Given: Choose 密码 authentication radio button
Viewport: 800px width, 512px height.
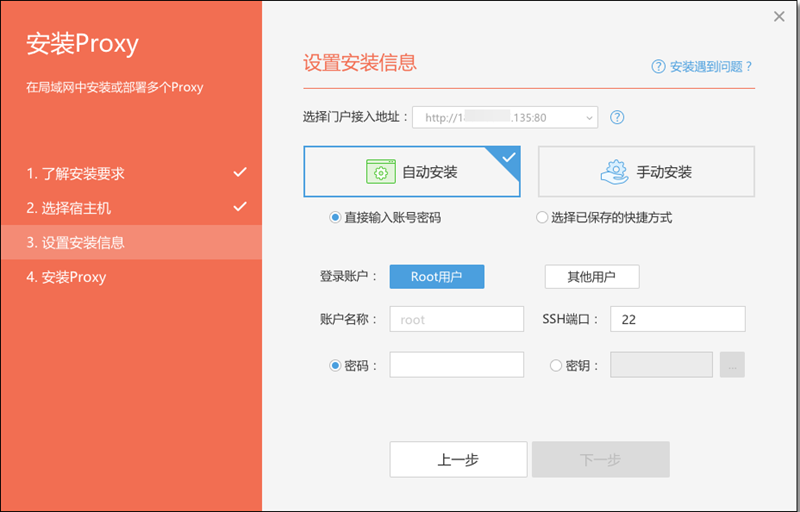Looking at the screenshot, I should click(x=335, y=366).
